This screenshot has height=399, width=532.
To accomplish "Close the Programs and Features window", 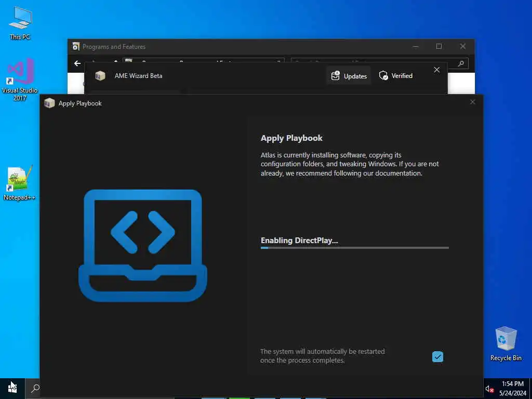I will [x=462, y=46].
